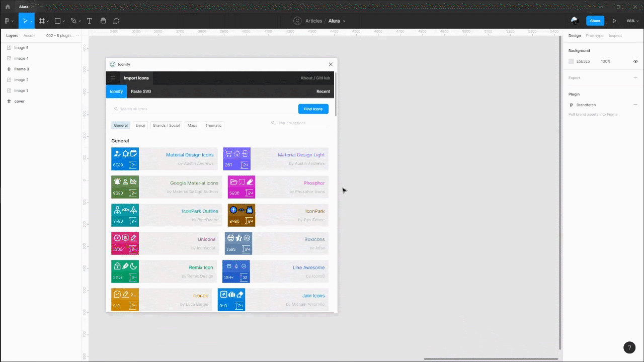
Task: Click the Brandfetch plugin icon
Action: (x=571, y=105)
